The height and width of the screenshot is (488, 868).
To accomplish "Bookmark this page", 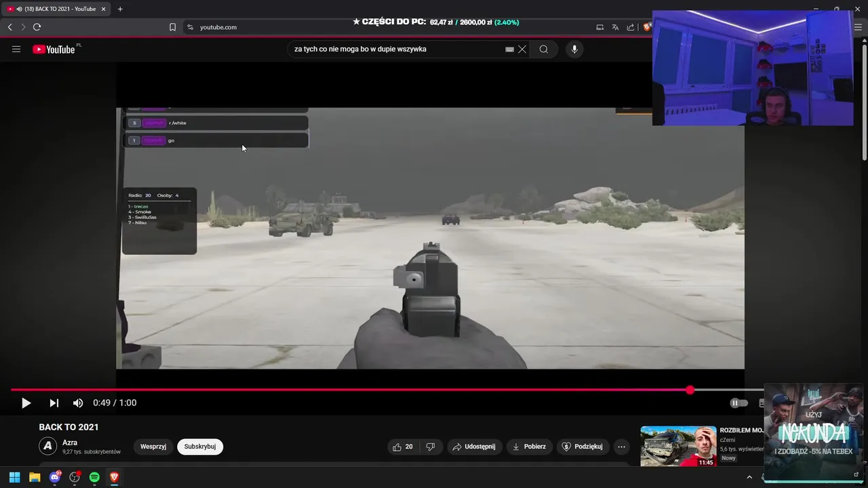I will pos(172,27).
